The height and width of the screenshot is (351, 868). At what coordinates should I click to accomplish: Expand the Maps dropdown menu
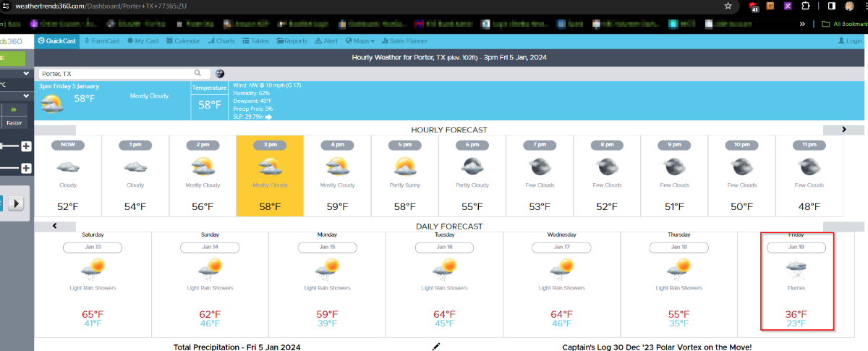tap(361, 41)
